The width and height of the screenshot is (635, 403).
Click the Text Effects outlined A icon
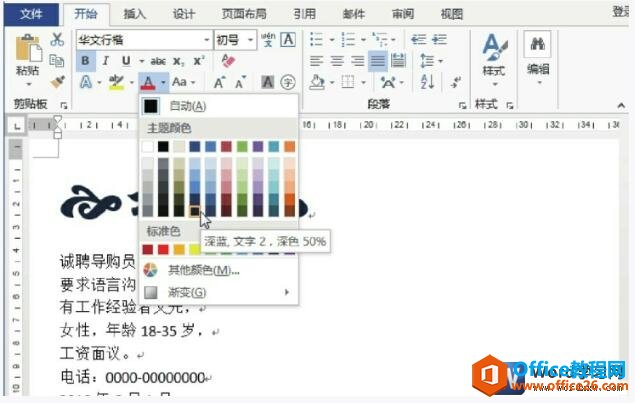[x=86, y=82]
